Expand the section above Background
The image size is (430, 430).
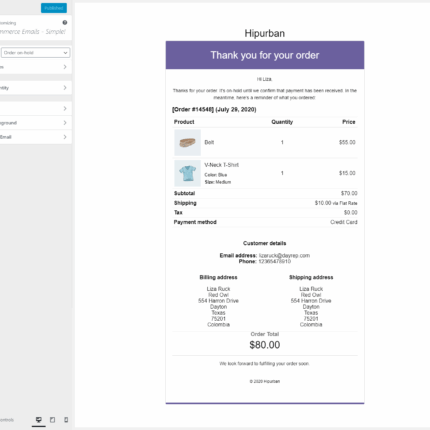(35, 109)
